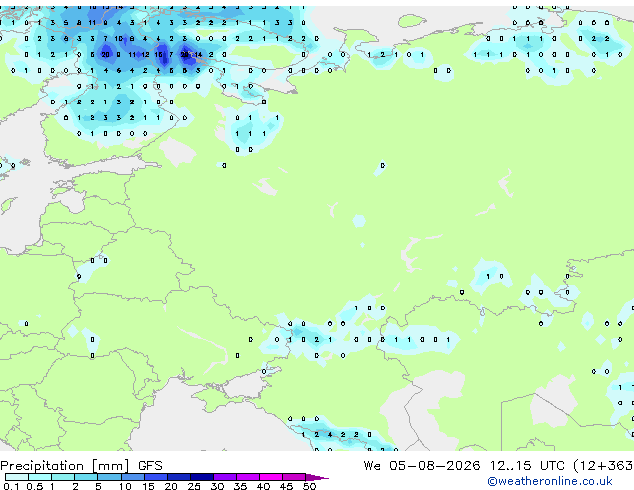Click the '15' legend label
The width and height of the screenshot is (634, 490).
(148, 486)
